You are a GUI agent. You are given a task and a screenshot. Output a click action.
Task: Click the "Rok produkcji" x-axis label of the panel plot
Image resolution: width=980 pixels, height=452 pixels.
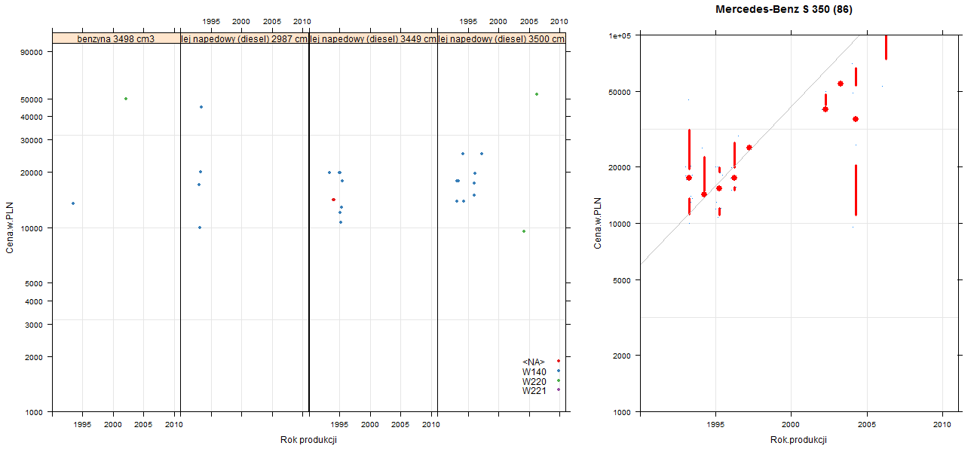[308, 440]
